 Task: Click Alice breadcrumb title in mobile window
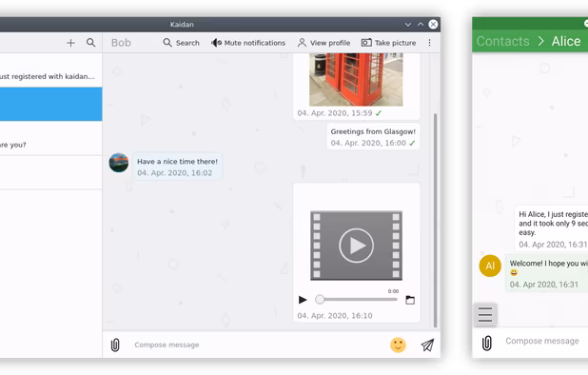[566, 41]
